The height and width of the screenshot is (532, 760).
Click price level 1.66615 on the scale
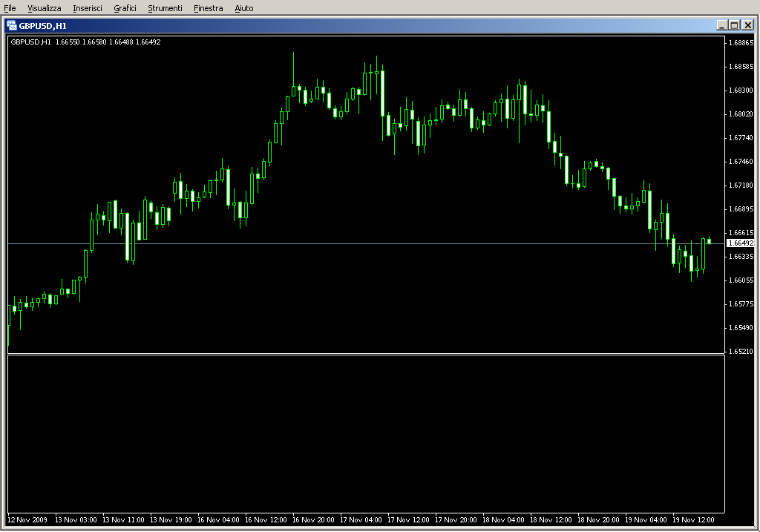(741, 232)
